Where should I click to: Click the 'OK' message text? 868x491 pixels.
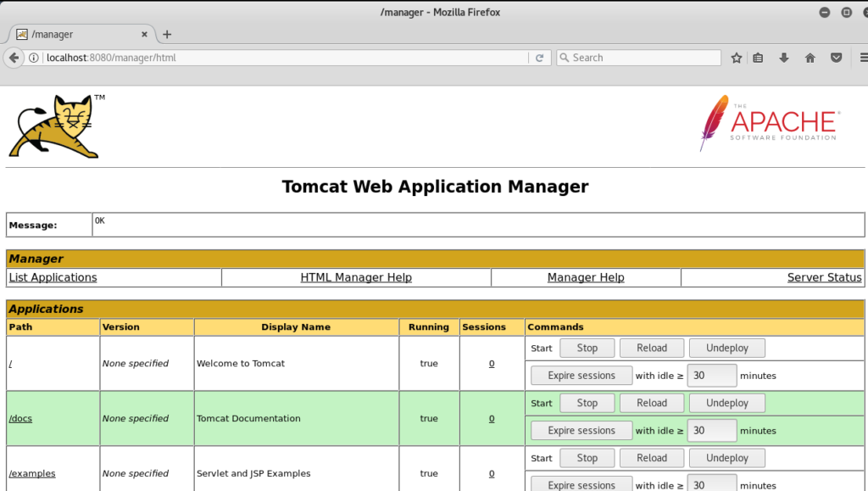(x=100, y=220)
